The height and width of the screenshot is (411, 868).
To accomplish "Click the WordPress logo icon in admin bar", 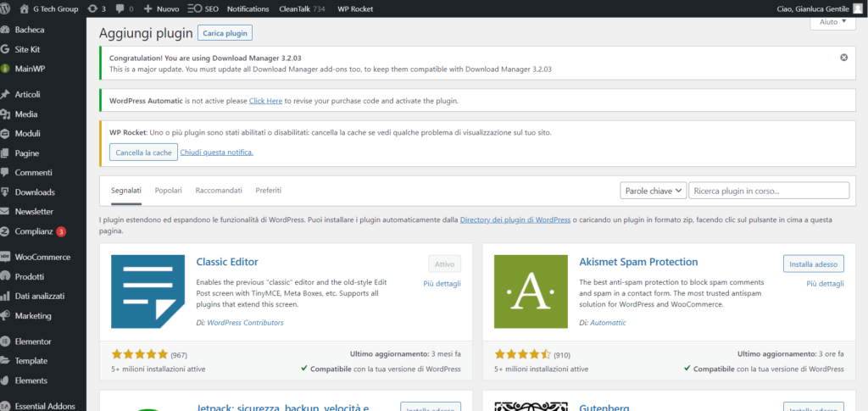I will (6, 8).
